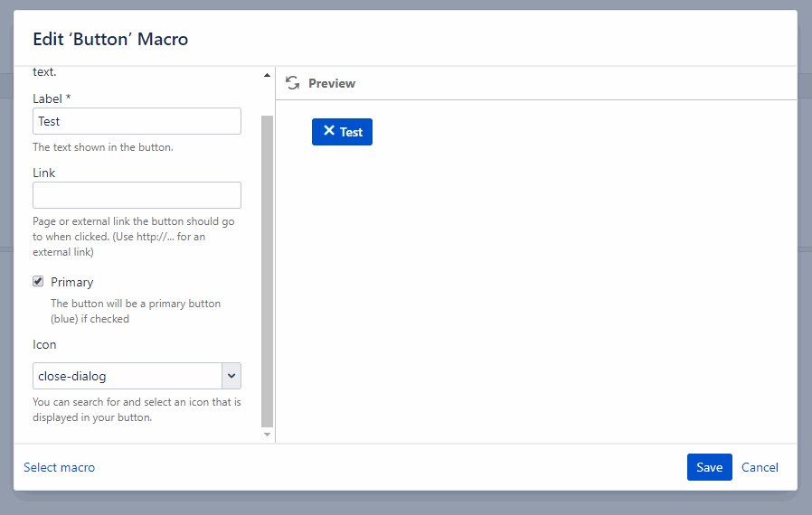Click the 'Page or external link' hint text
This screenshot has height=515, width=812.
pos(134,237)
